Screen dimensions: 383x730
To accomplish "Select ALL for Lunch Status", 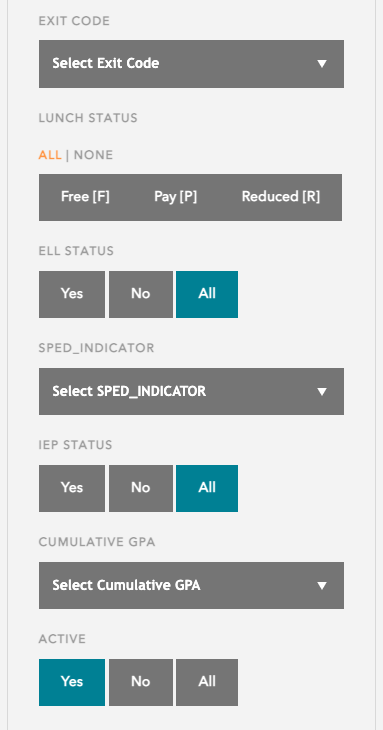I will (50, 155).
